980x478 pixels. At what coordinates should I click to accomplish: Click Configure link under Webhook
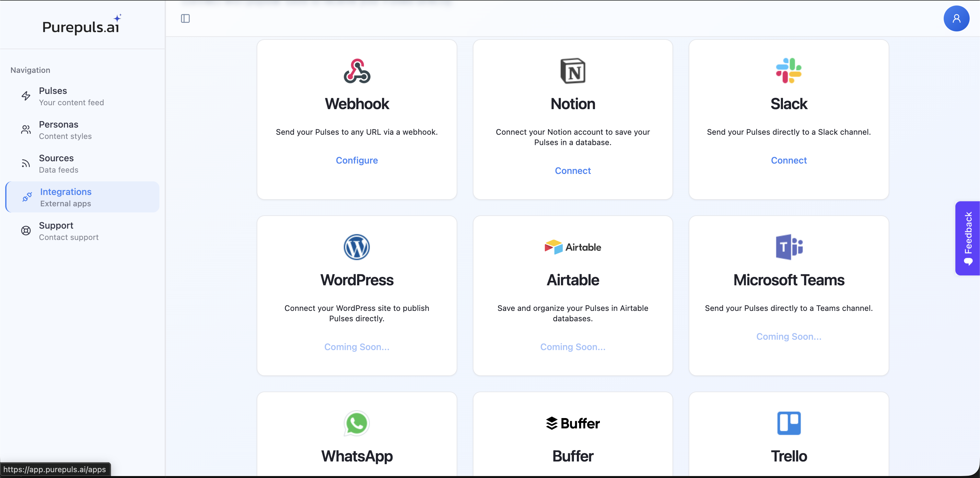click(x=356, y=160)
